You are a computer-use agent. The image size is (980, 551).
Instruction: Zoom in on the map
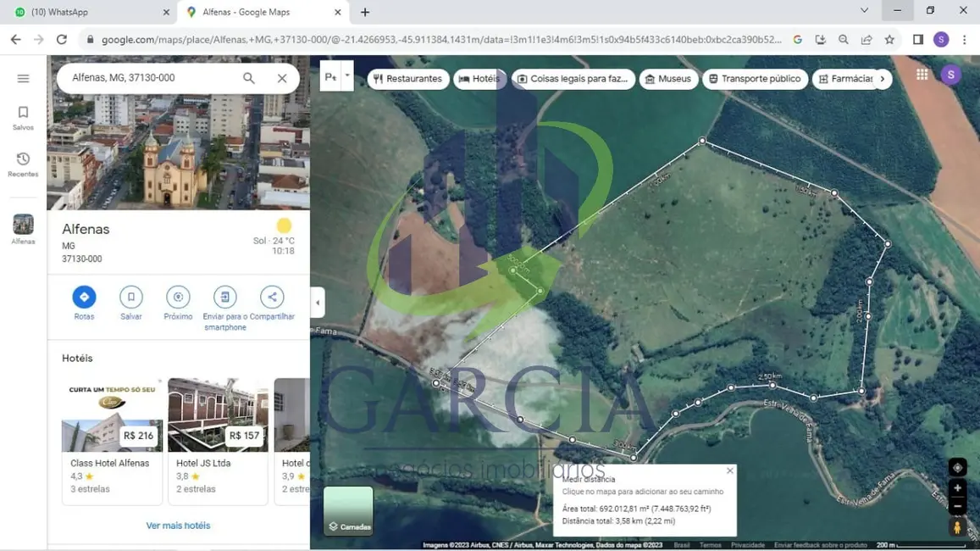957,488
